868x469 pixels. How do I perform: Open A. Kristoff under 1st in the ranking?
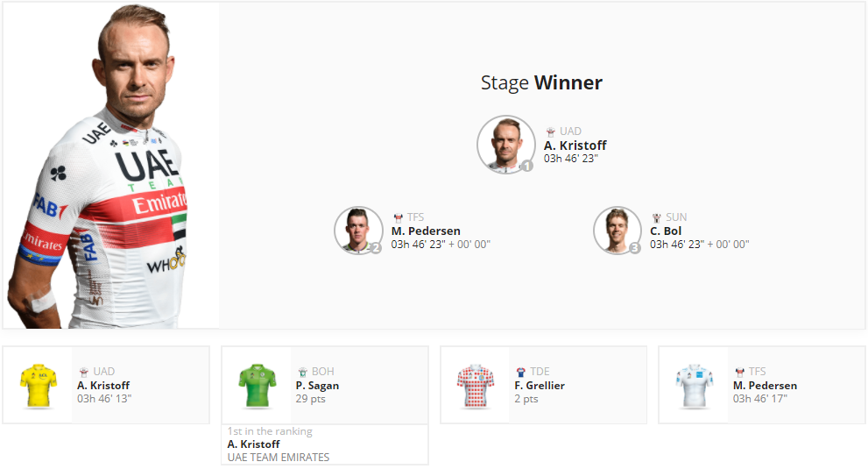253,444
